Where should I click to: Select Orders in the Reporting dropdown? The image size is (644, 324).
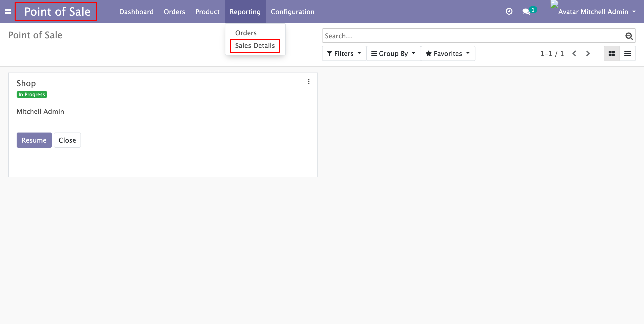246,33
